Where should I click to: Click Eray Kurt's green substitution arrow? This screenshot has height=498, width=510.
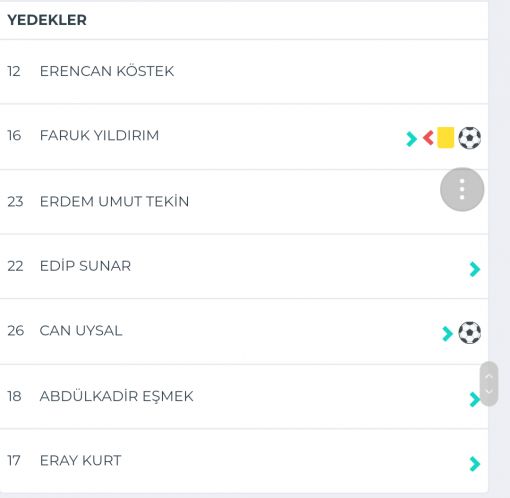click(x=475, y=464)
